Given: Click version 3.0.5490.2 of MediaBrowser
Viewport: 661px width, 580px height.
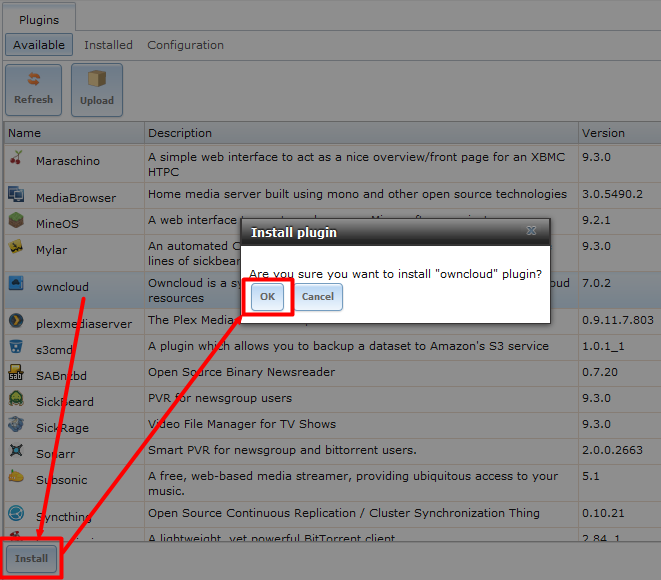Looking at the screenshot, I should 613,194.
